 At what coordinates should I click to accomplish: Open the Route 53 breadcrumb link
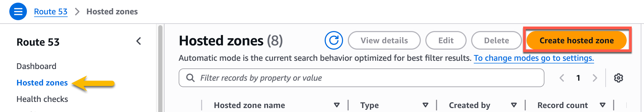[51, 12]
